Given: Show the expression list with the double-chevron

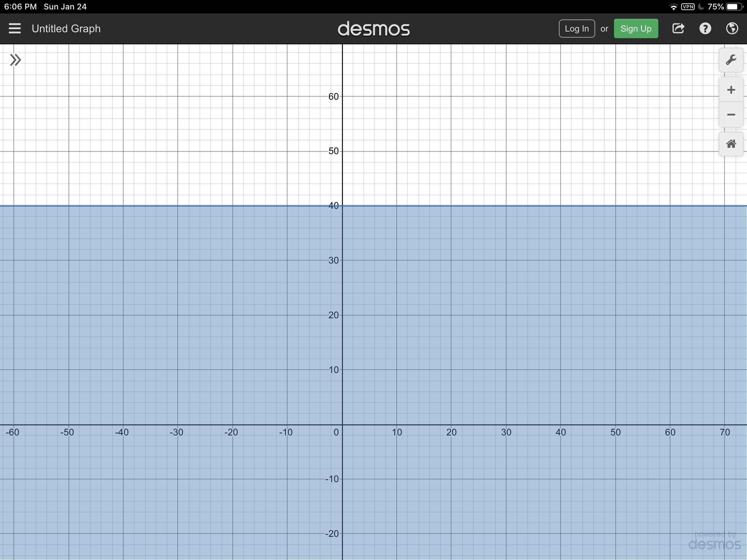Looking at the screenshot, I should click(15, 60).
